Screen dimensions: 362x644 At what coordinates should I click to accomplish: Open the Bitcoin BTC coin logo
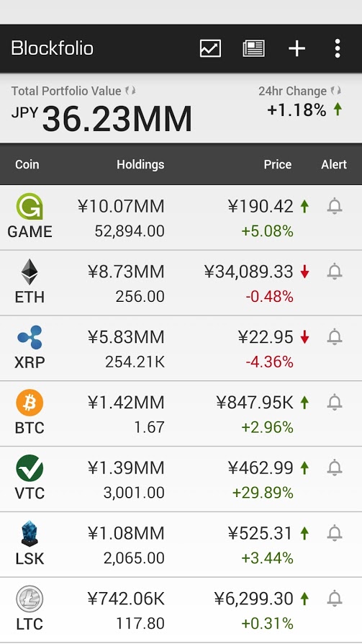[x=30, y=403]
